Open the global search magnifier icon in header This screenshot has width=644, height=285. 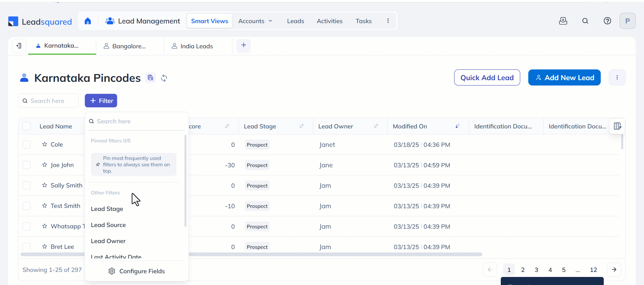pyautogui.click(x=585, y=21)
